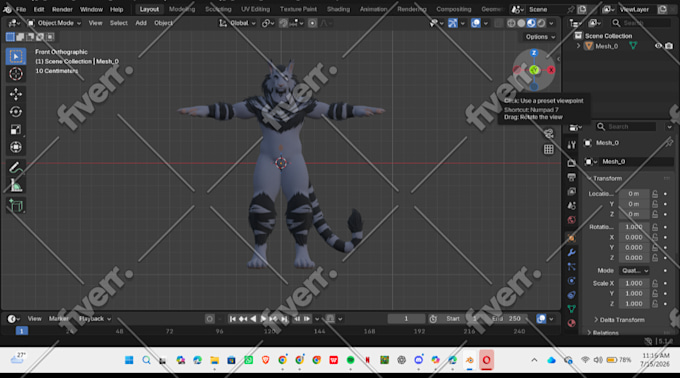Open Windows Start menu
680x378 pixels.
pyautogui.click(x=129, y=360)
